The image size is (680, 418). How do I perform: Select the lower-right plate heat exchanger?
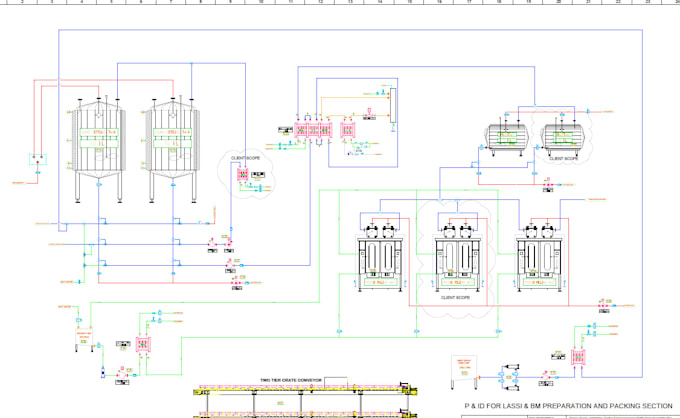(x=578, y=358)
